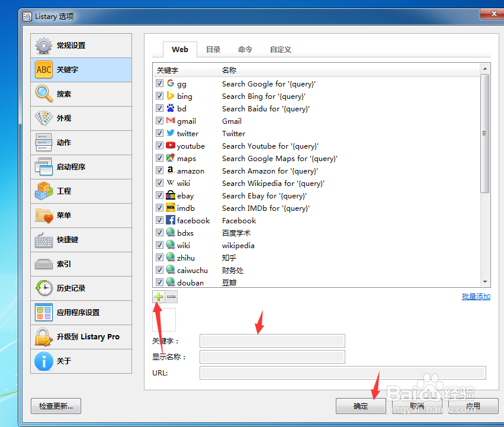504x427 pixels.
Task: Click the Google Maps icon in maps row
Action: tap(171, 158)
